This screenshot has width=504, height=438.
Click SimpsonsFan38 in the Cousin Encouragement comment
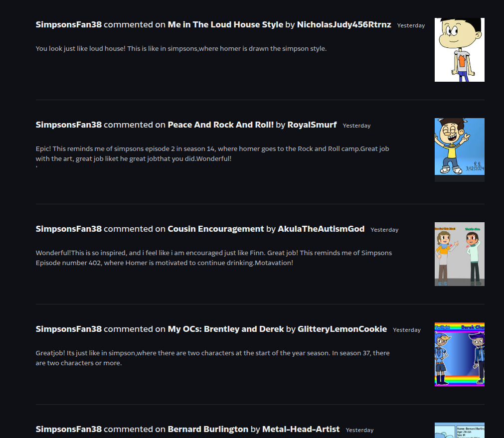tap(68, 229)
